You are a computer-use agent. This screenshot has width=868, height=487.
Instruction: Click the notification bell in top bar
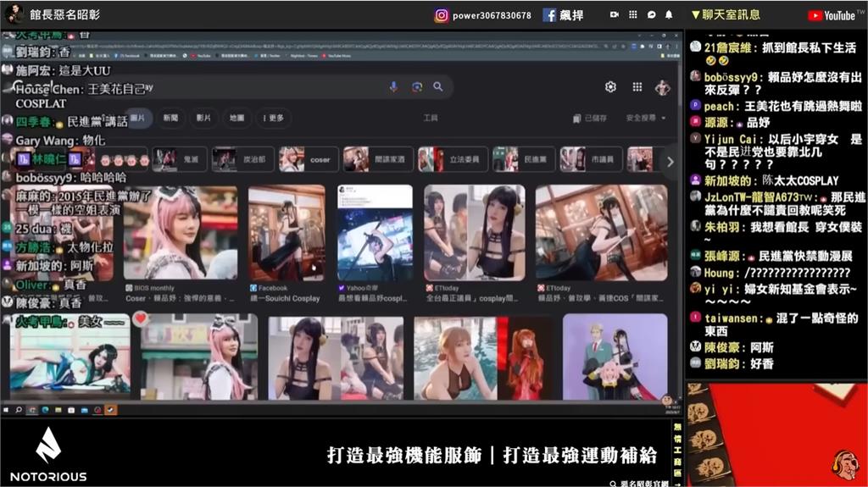coord(669,15)
